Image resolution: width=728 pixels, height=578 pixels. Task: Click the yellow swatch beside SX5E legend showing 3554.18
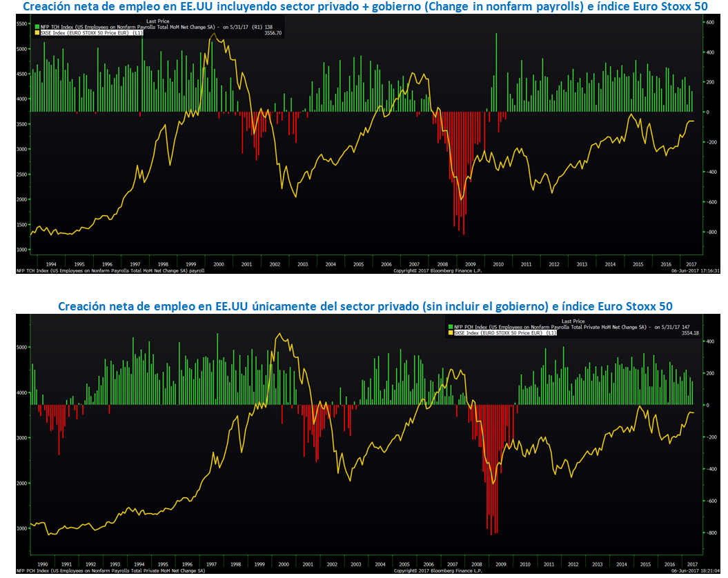451,333
